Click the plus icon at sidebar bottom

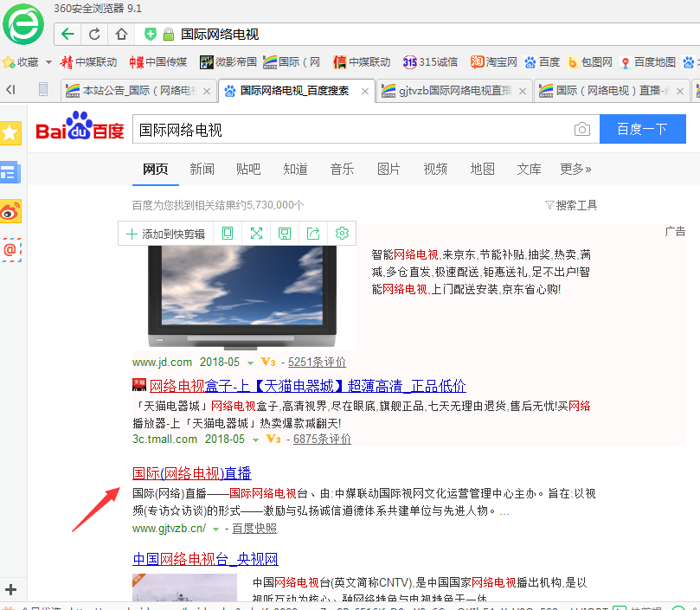10,589
